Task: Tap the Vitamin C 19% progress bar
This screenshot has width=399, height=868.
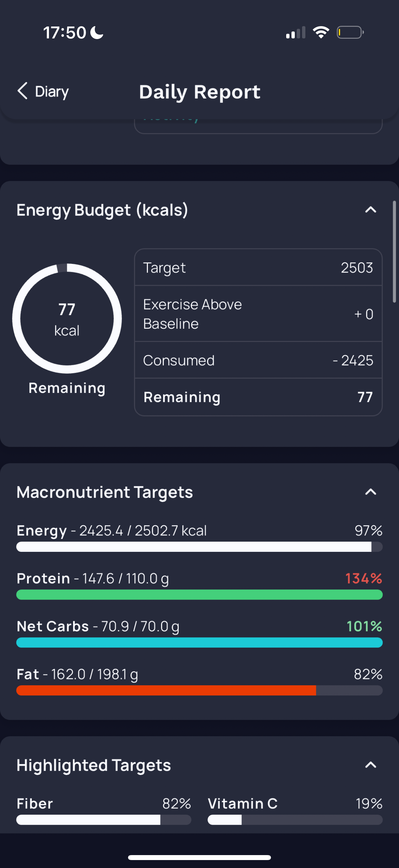Action: 295,819
